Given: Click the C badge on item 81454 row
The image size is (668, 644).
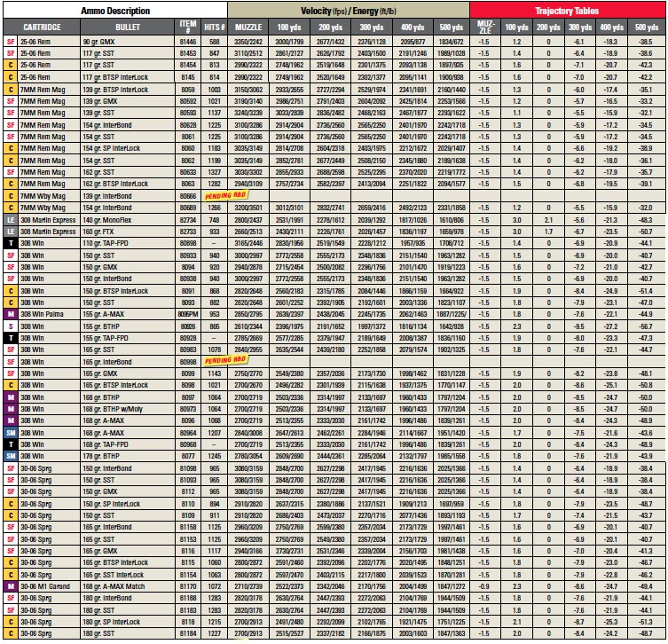Looking at the screenshot, I should click(x=11, y=65).
